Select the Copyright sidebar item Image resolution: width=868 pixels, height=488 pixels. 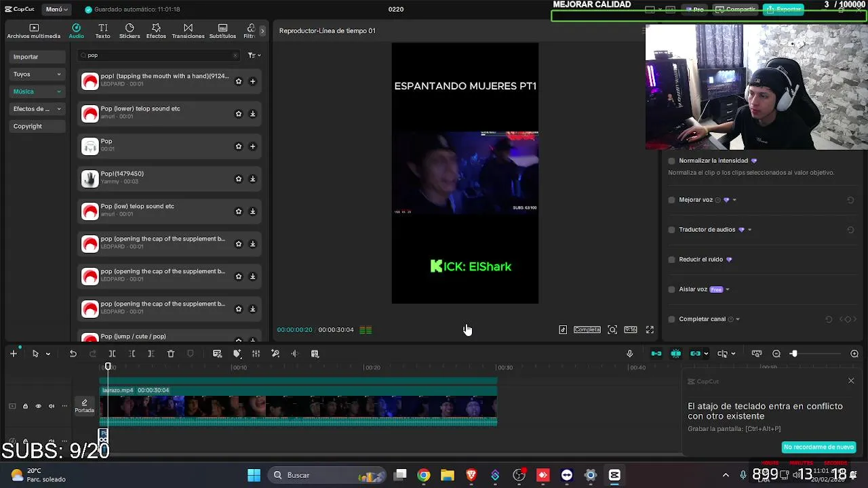37,126
